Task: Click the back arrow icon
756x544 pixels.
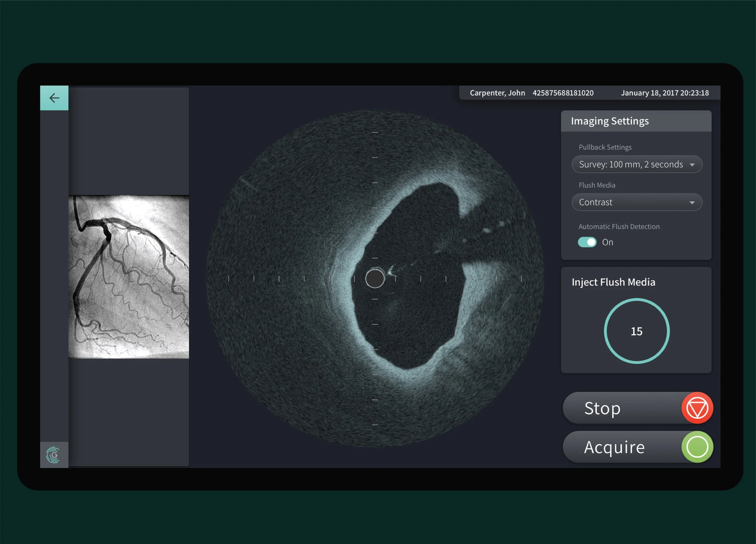Action: (x=54, y=98)
